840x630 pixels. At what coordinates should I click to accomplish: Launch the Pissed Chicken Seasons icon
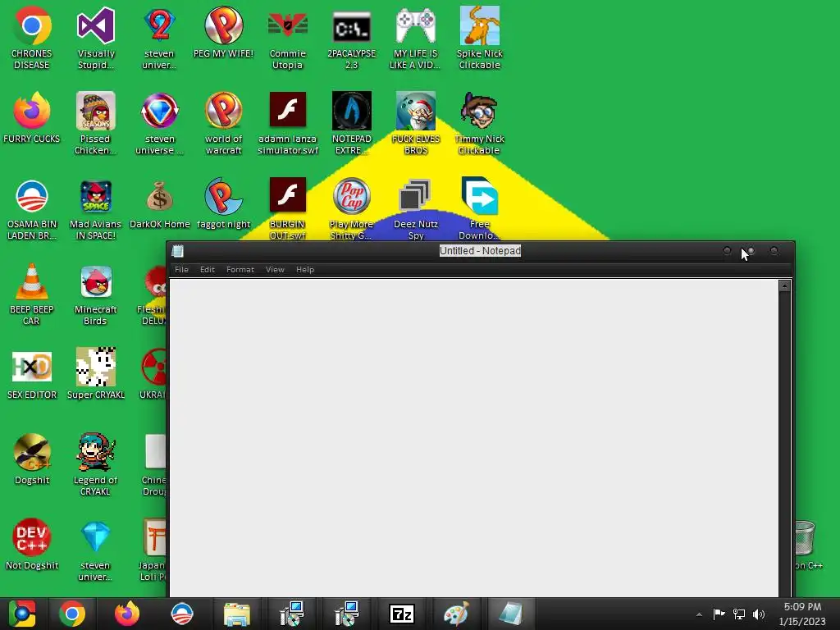pyautogui.click(x=96, y=123)
